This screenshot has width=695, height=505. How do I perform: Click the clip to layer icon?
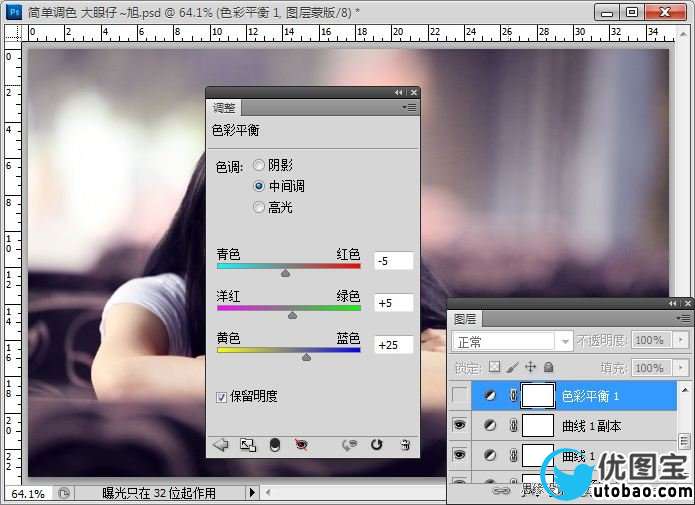coord(274,445)
